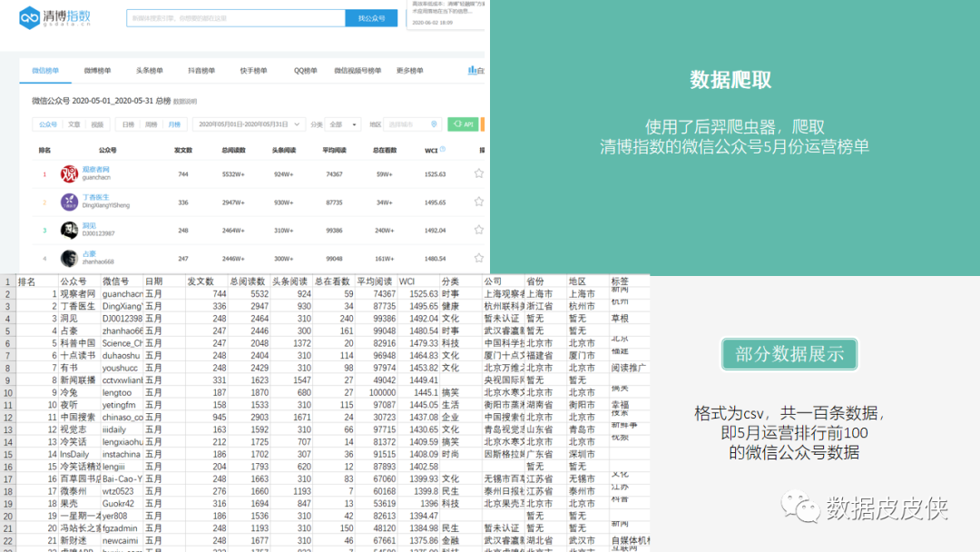Click the 占豪 avatar
Screen dimensions: 980x552
(x=69, y=258)
